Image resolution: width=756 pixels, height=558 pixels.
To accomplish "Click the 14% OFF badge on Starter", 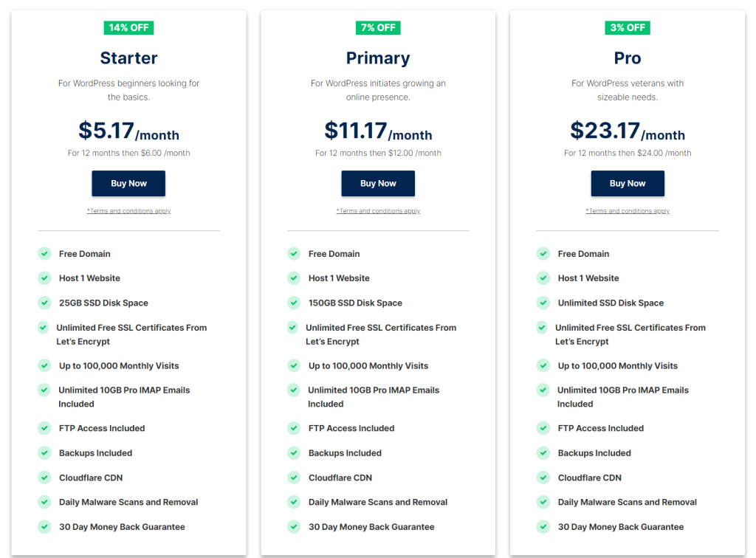I will [x=128, y=28].
